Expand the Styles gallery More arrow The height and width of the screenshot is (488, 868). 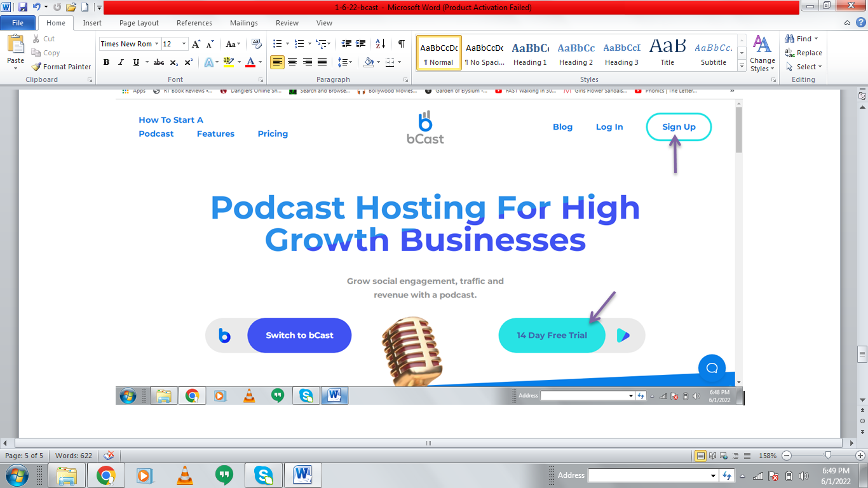coord(742,67)
